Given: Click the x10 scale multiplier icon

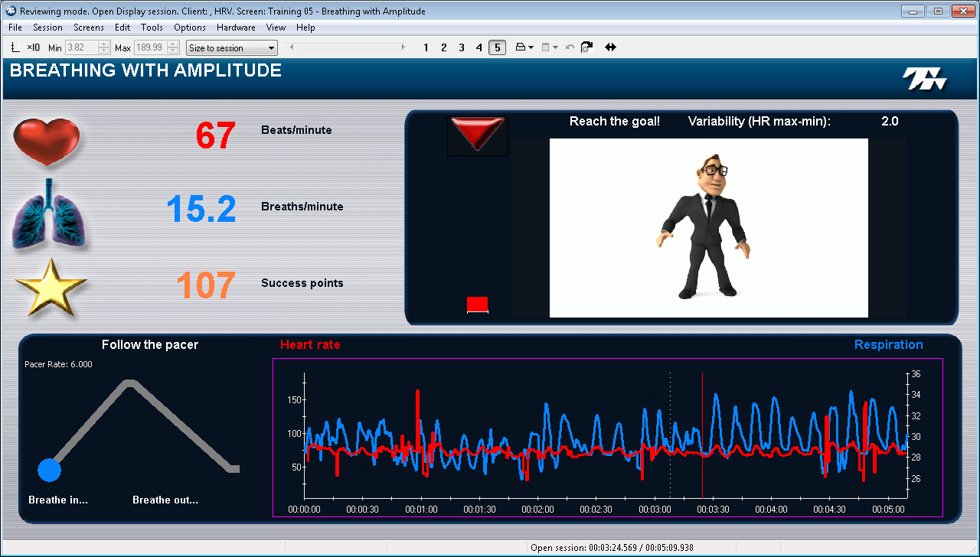Looking at the screenshot, I should pos(33,47).
